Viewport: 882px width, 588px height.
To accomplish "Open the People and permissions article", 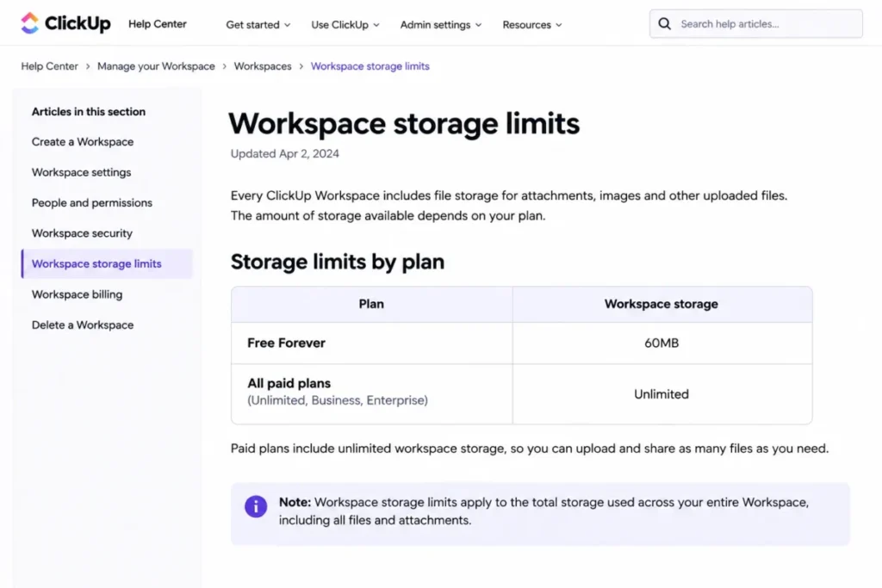I will pos(91,202).
